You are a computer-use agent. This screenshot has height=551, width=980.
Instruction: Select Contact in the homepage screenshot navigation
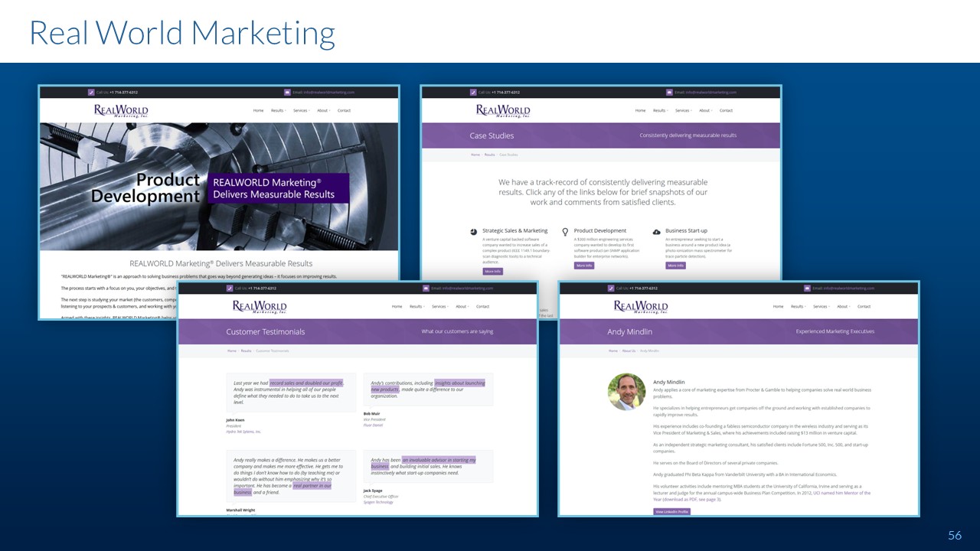(x=344, y=110)
